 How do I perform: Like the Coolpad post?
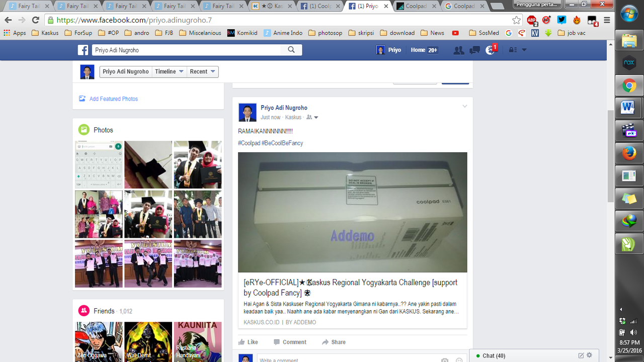(x=248, y=342)
